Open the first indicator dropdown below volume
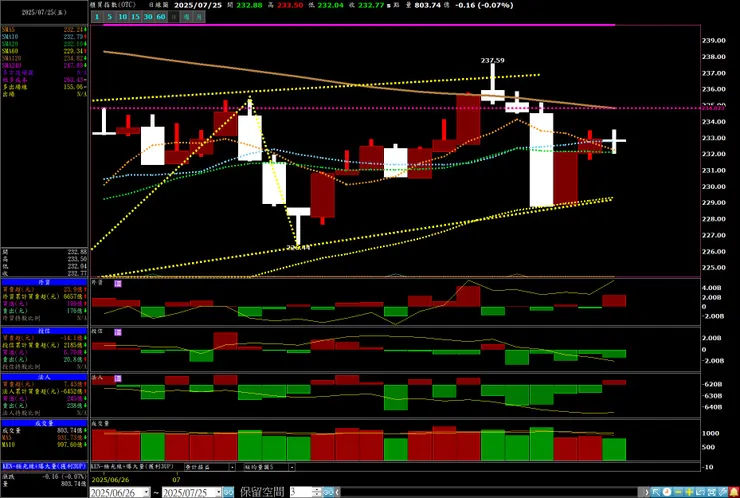 232,467
